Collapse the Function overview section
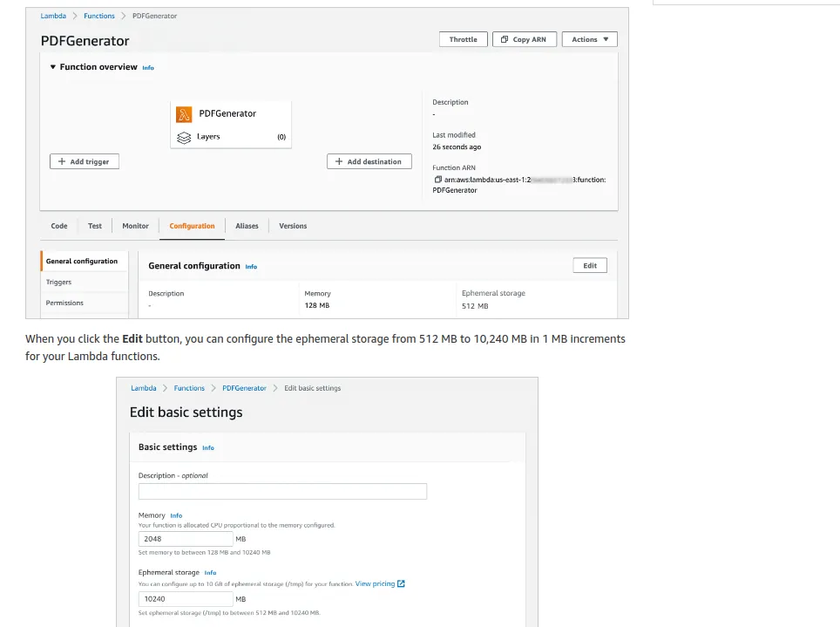 (53, 67)
